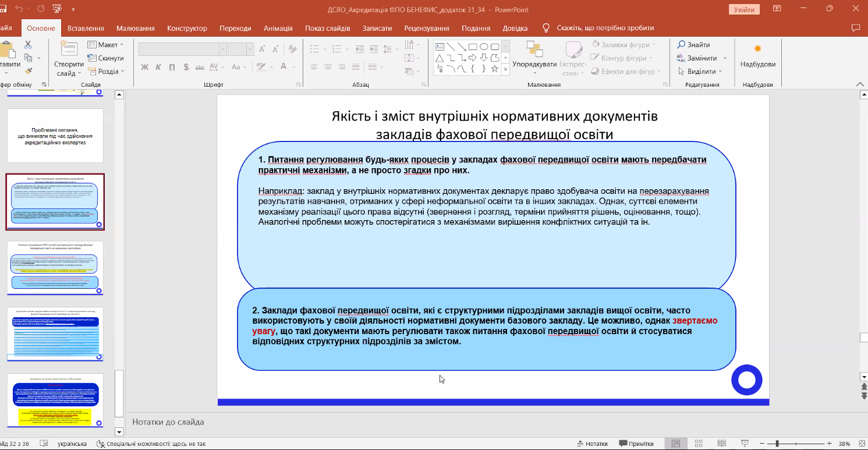Open the Рецензування ribbon tab
This screenshot has height=450, width=868.
point(427,28)
